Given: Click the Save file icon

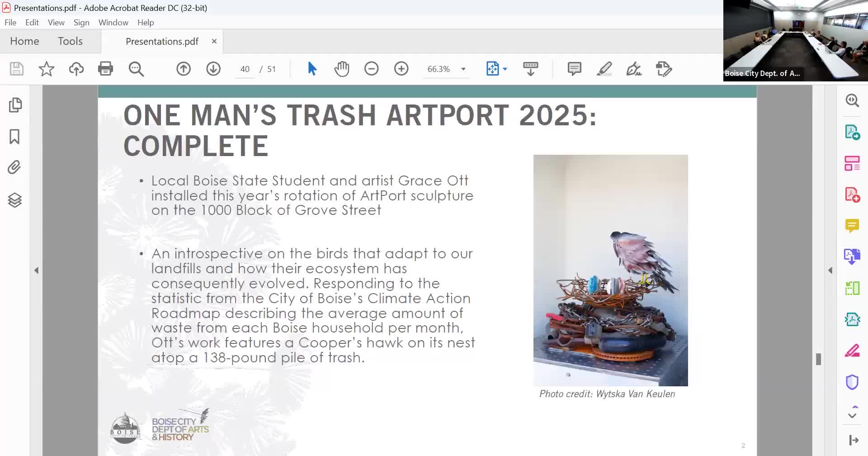Looking at the screenshot, I should 17,69.
